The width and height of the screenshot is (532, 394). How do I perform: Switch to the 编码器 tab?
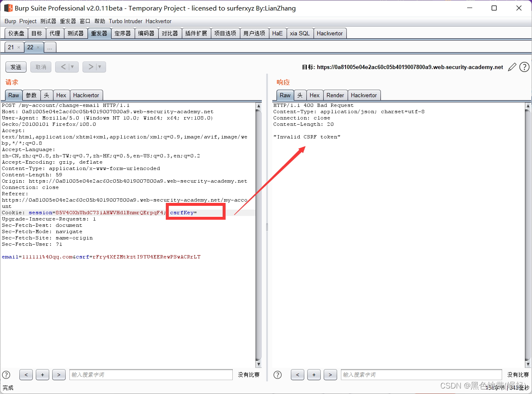point(146,33)
